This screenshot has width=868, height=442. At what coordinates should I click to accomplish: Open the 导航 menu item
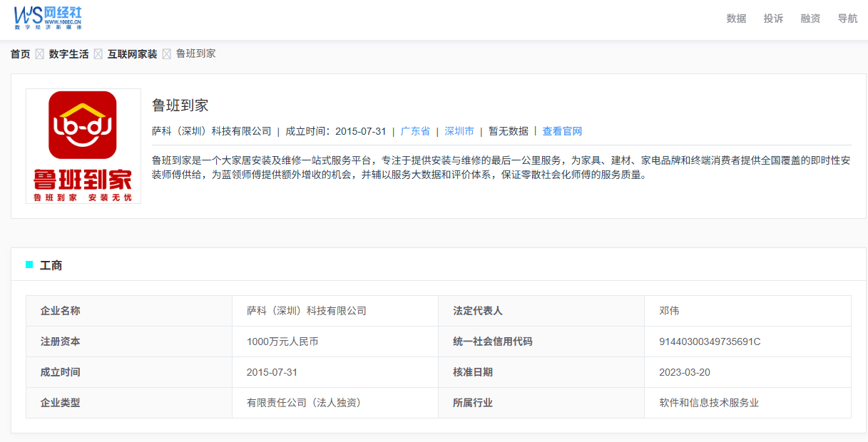click(x=847, y=19)
